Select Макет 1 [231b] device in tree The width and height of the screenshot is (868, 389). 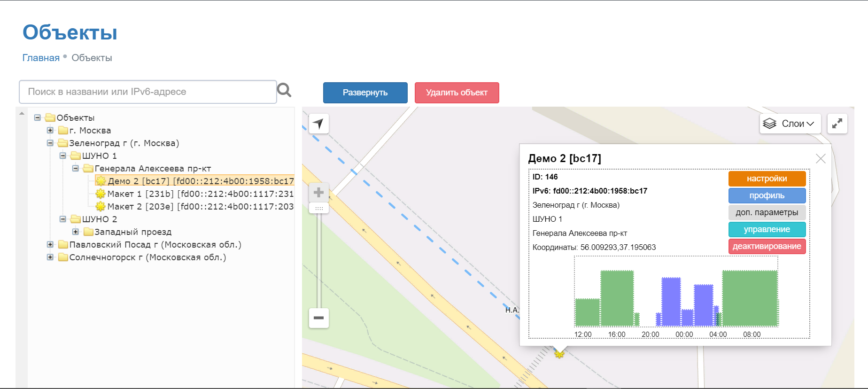click(200, 194)
